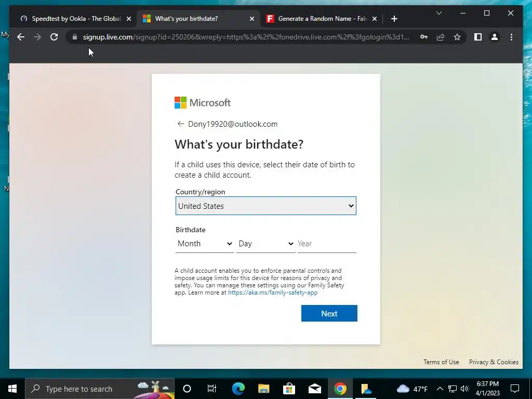The width and height of the screenshot is (532, 399).
Task: Open Windows Start menu
Action: click(12, 389)
